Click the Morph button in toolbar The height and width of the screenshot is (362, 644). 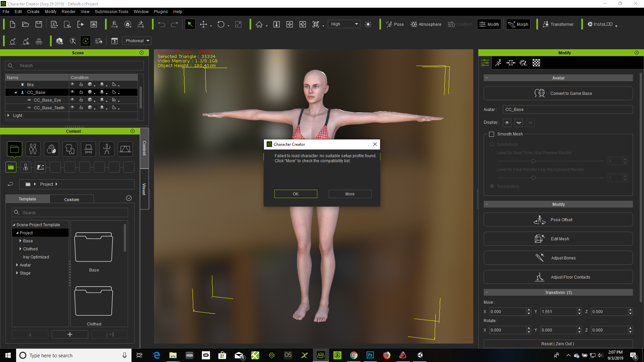pyautogui.click(x=518, y=24)
